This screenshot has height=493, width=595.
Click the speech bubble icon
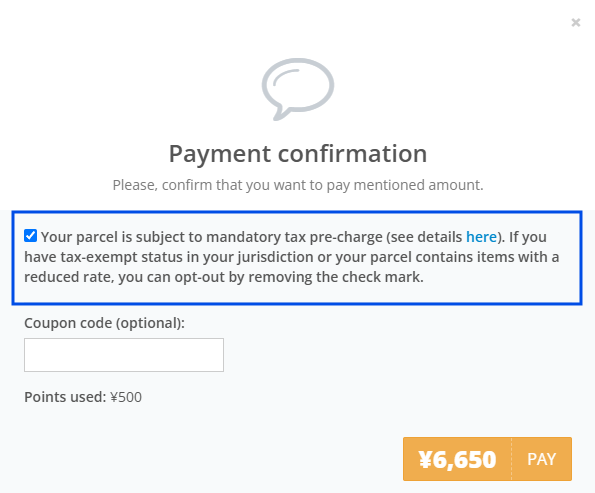[298, 89]
